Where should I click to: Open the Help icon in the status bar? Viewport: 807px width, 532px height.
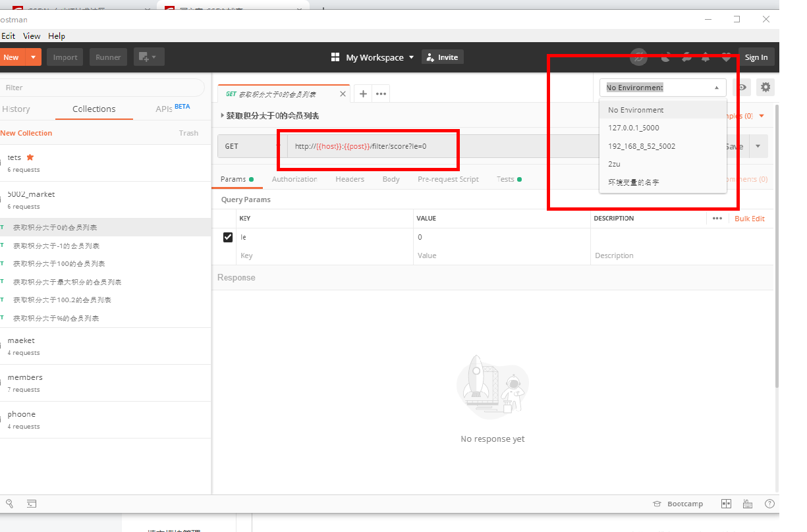click(x=769, y=504)
